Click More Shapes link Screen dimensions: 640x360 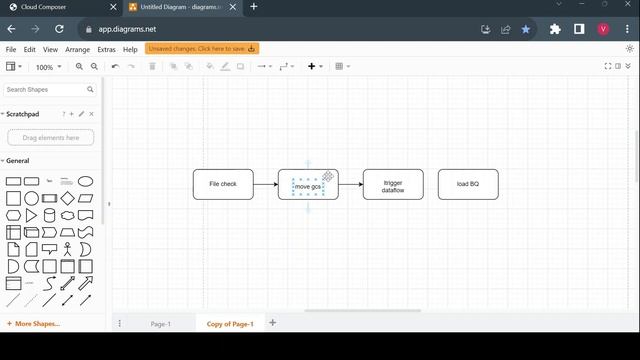tap(33, 324)
